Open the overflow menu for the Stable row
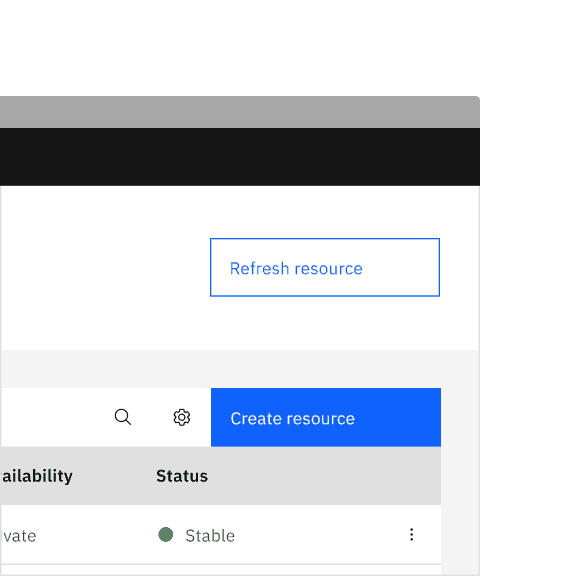The width and height of the screenshot is (576, 576). [411, 534]
